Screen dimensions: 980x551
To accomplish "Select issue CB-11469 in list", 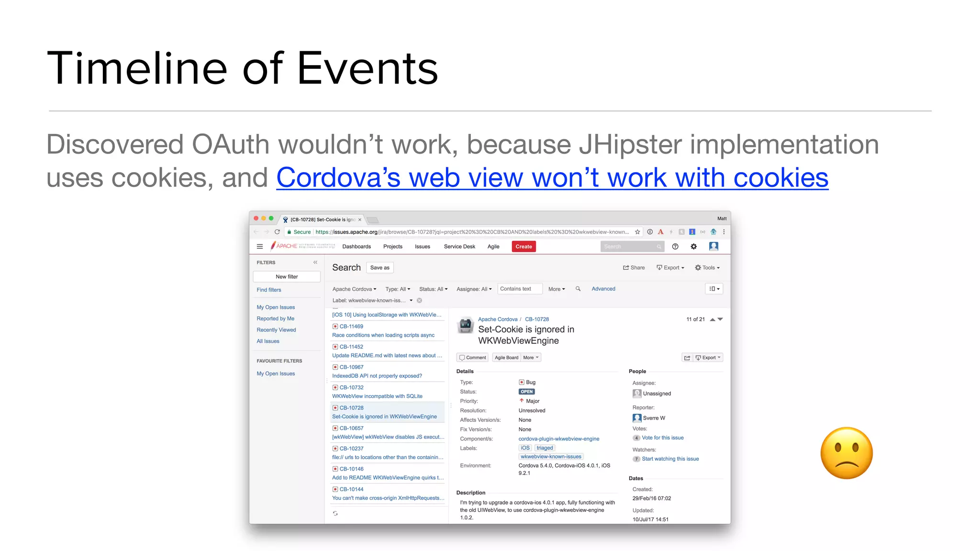I will [x=388, y=331].
